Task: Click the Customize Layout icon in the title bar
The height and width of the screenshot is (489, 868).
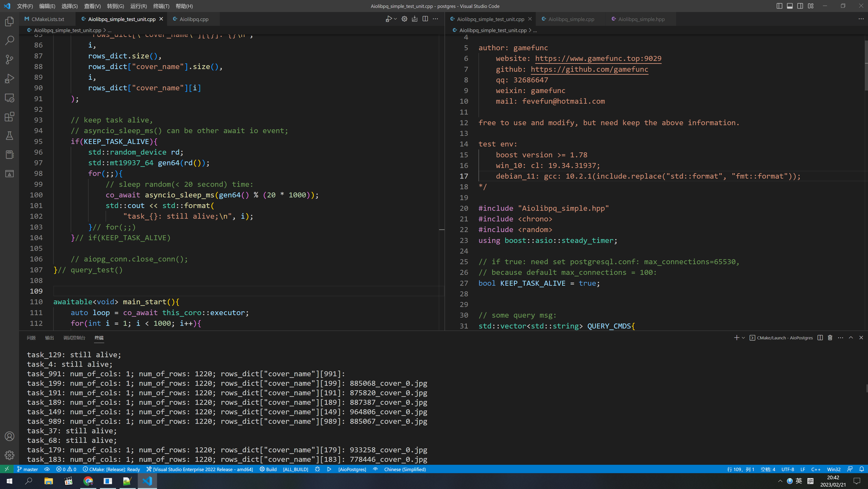Action: (x=811, y=6)
